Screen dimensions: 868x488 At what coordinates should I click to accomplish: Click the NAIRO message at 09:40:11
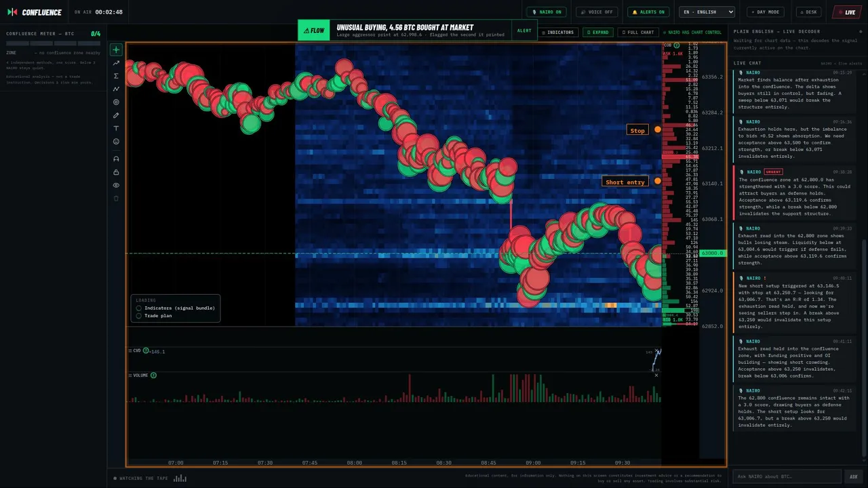pos(793,302)
